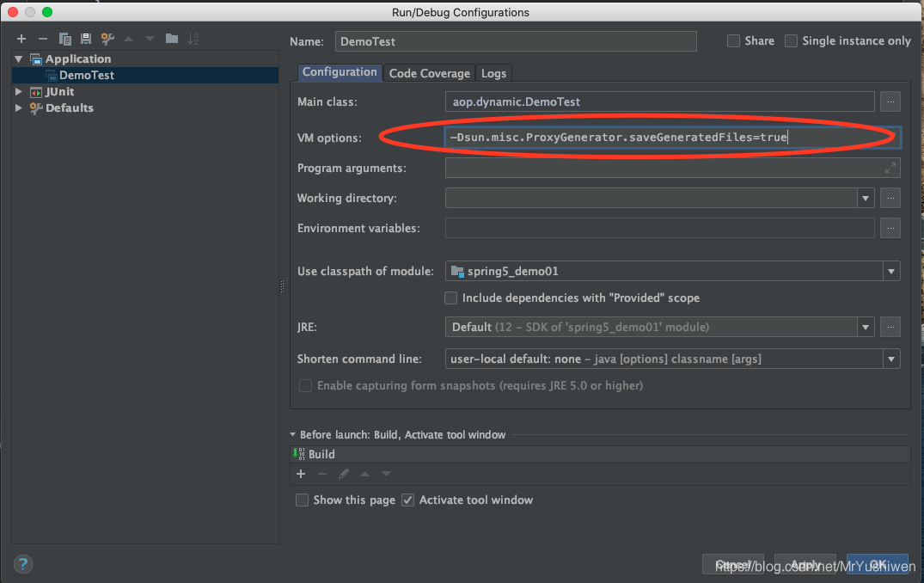Edit before-launch task pencil icon
Image resolution: width=924 pixels, height=583 pixels.
[x=344, y=474]
